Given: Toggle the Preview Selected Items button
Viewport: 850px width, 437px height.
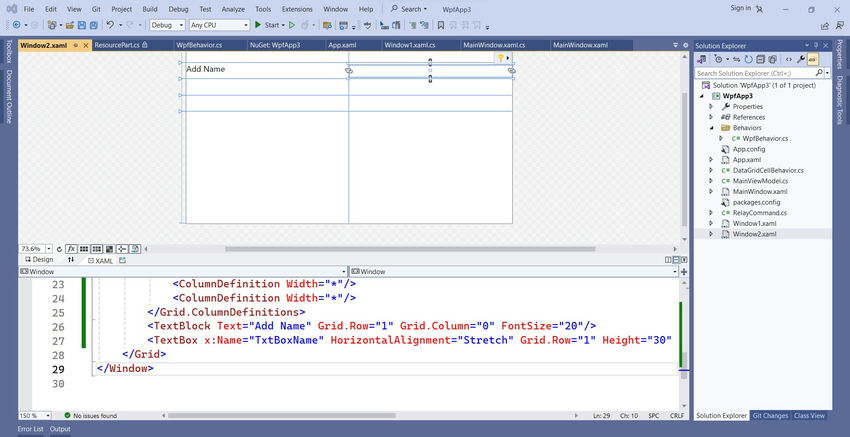Looking at the screenshot, I should (x=813, y=60).
